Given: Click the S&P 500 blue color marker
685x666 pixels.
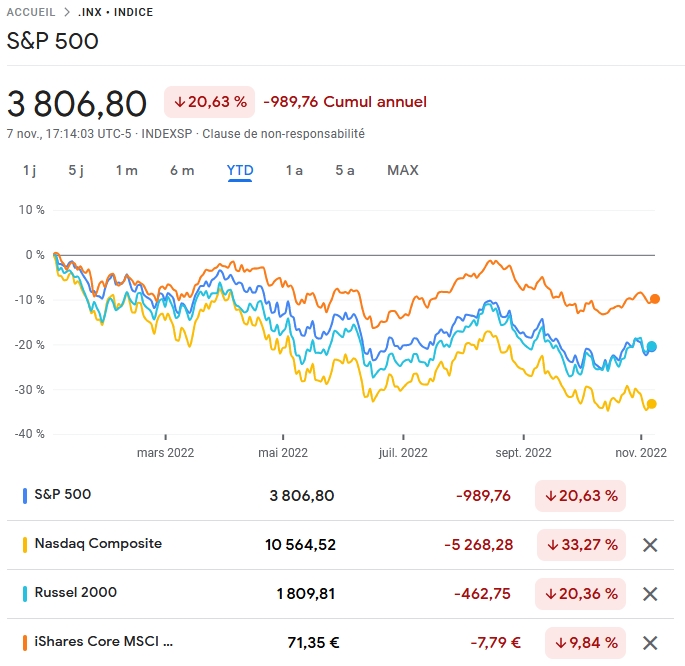Looking at the screenshot, I should pyautogui.click(x=24, y=495).
